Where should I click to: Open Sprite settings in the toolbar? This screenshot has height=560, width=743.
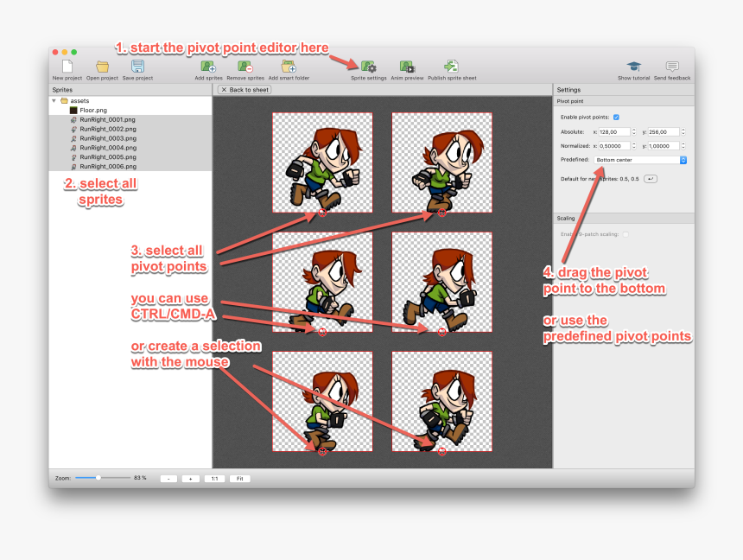(368, 67)
